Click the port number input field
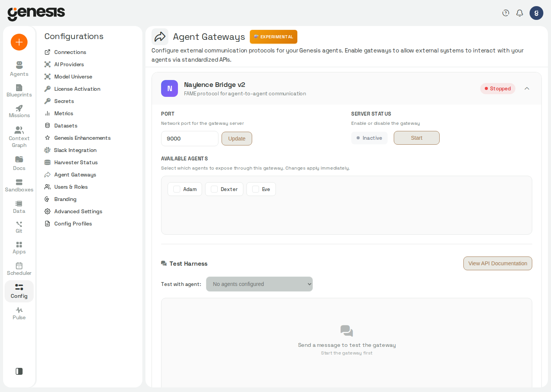 click(x=190, y=139)
